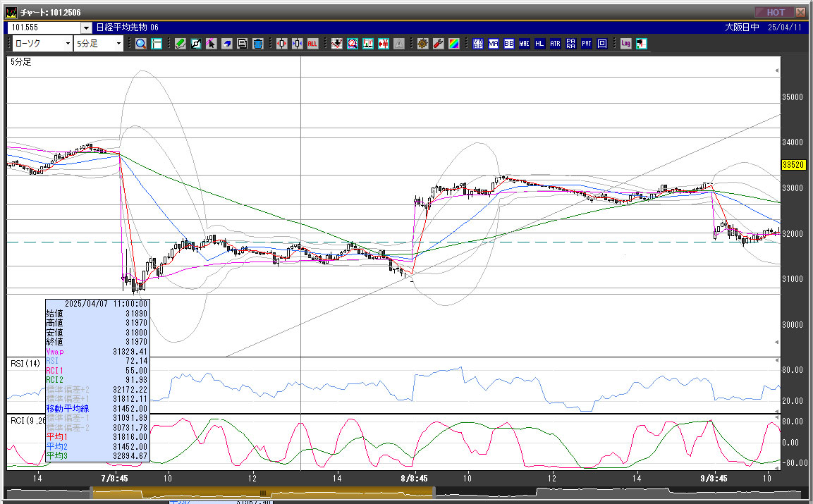
Task: Toggle the ATR indicator button
Action: coord(556,44)
